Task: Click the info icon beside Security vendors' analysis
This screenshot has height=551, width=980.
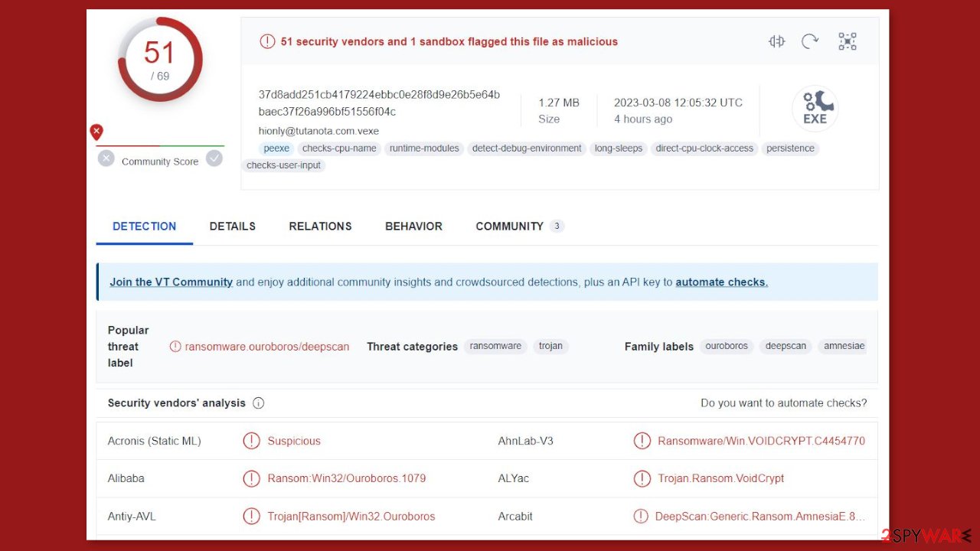Action: pyautogui.click(x=258, y=403)
